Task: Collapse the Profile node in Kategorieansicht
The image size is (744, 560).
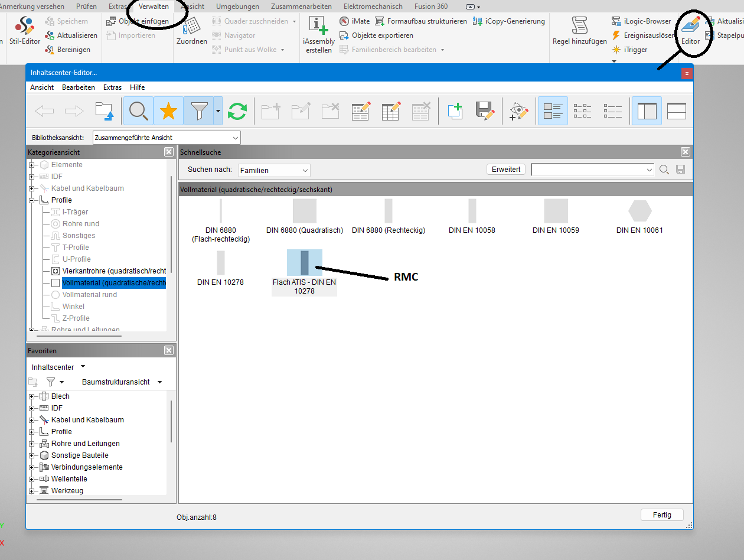Action: pos(32,200)
